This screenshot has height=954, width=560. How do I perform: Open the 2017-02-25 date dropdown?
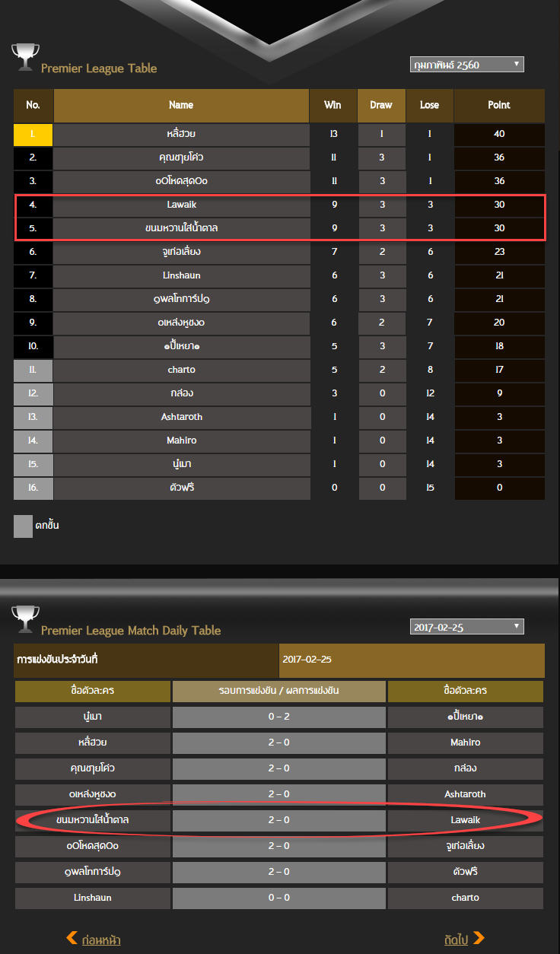466,627
